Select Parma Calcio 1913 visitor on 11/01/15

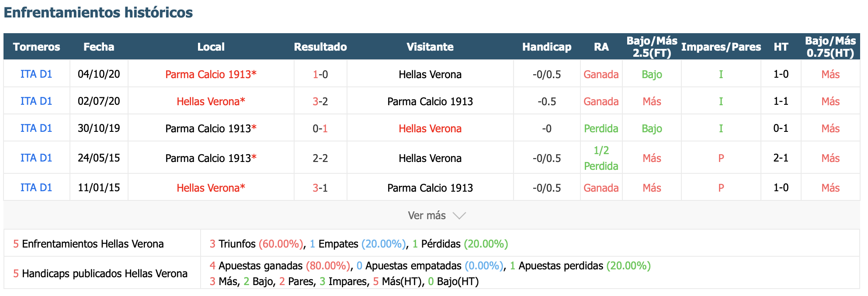[x=430, y=188]
